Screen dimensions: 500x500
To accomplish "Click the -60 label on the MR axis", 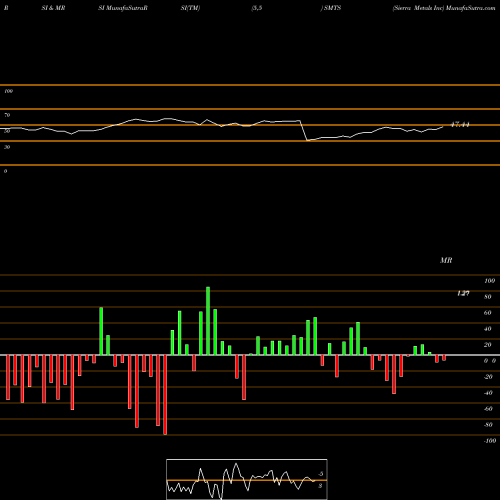I will coord(488,409).
